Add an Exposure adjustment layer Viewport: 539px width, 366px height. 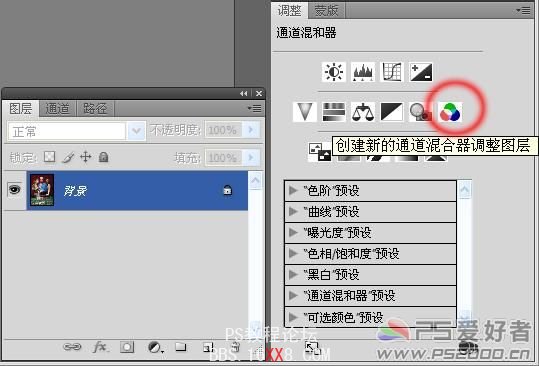(x=421, y=72)
